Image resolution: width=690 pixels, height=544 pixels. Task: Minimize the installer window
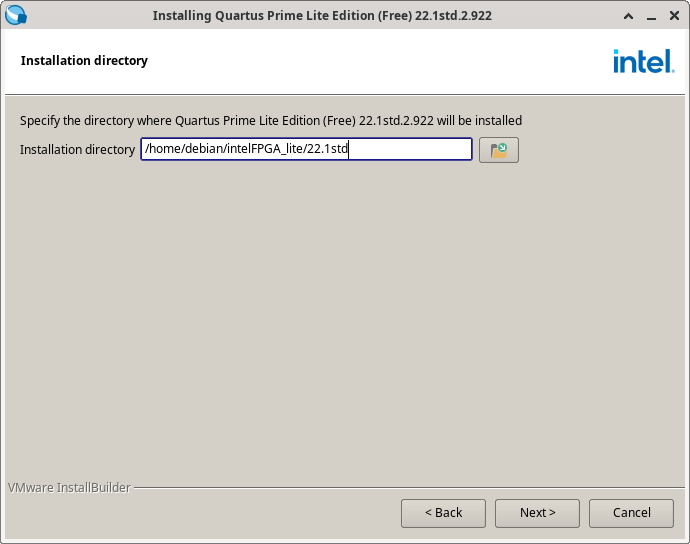click(x=651, y=17)
